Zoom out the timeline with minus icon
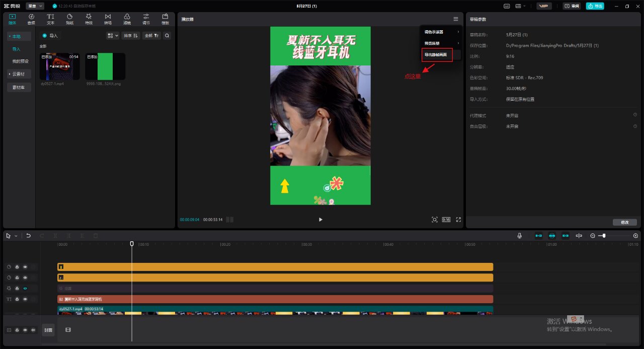644x349 pixels. pyautogui.click(x=593, y=236)
